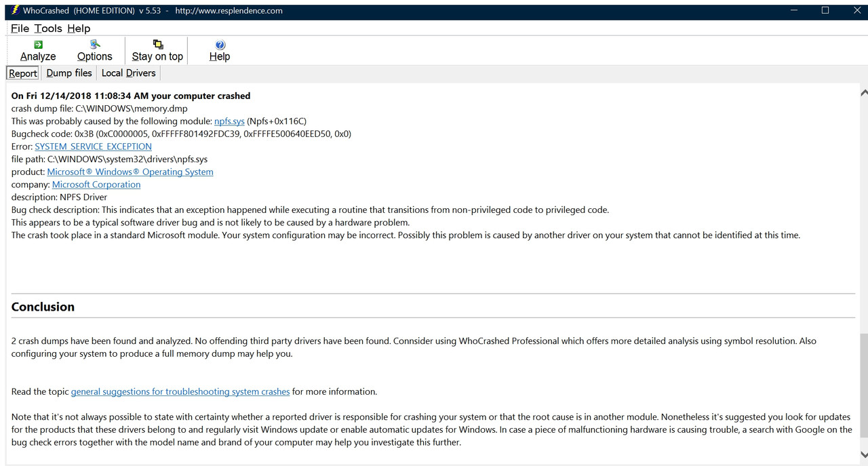Minimize the WhoCrashed window
Viewport: 868px width, 466px height.
pos(794,10)
